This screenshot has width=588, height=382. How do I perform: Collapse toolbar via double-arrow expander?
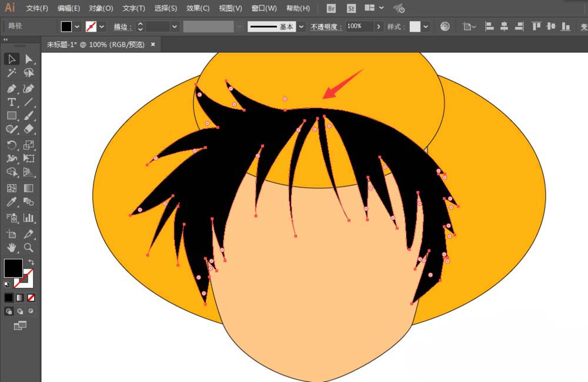click(5, 39)
